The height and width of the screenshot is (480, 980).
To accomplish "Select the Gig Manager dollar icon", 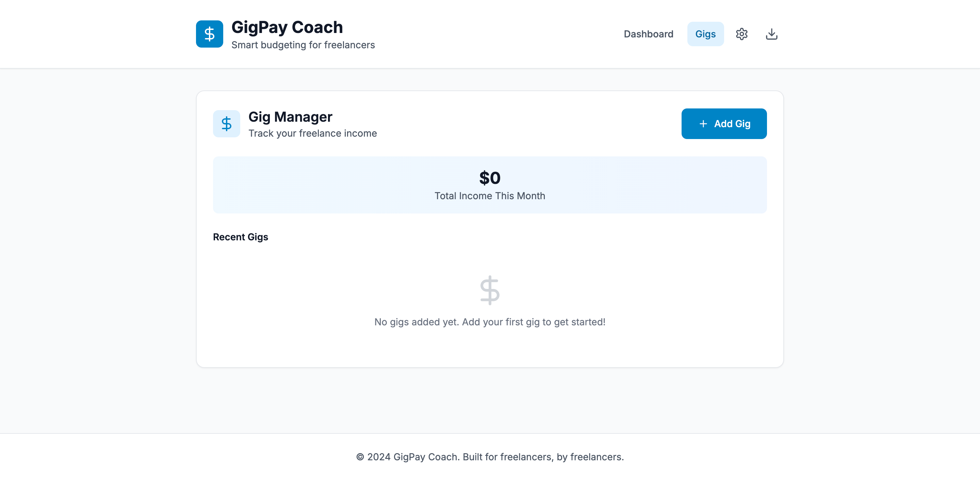I will [226, 123].
